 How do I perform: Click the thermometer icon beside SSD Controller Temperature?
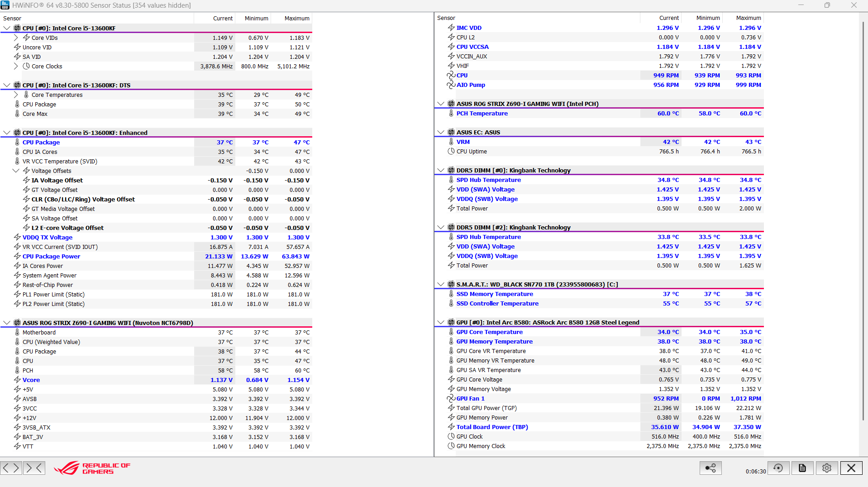click(451, 303)
